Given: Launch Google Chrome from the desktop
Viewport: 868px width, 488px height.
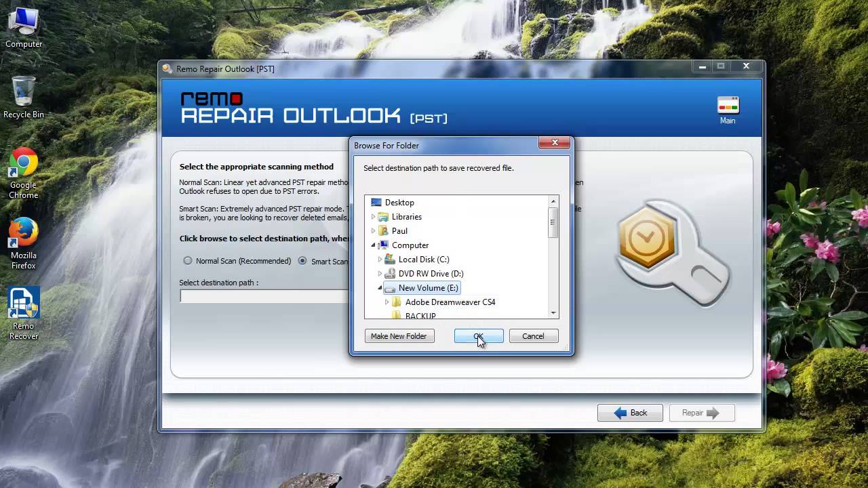Looking at the screenshot, I should point(23,173).
